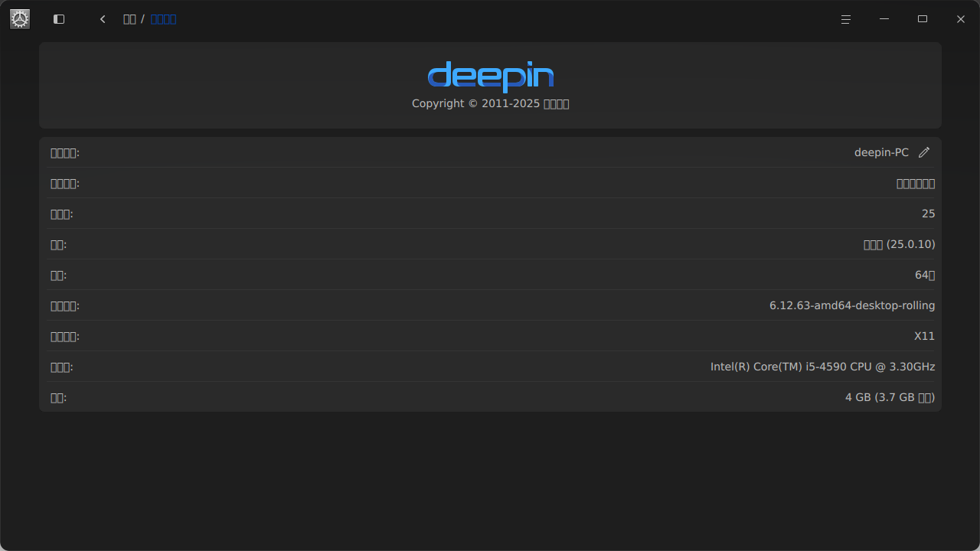Image resolution: width=980 pixels, height=551 pixels.
Task: Click the blue deepin logo
Action: (x=491, y=77)
